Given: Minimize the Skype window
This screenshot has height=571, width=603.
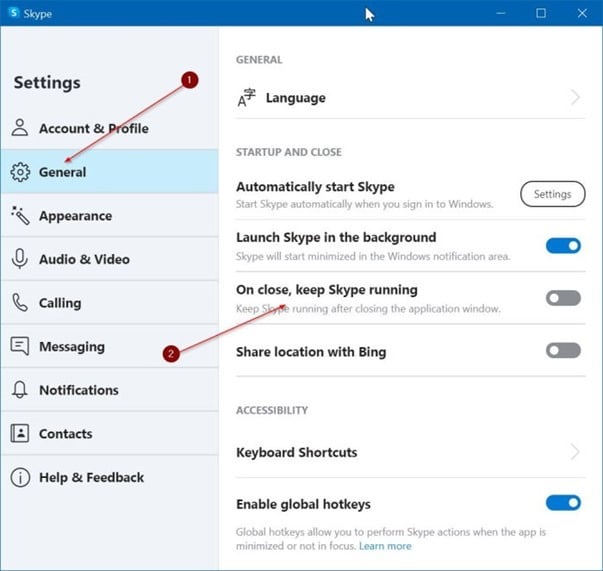Looking at the screenshot, I should click(x=501, y=13).
